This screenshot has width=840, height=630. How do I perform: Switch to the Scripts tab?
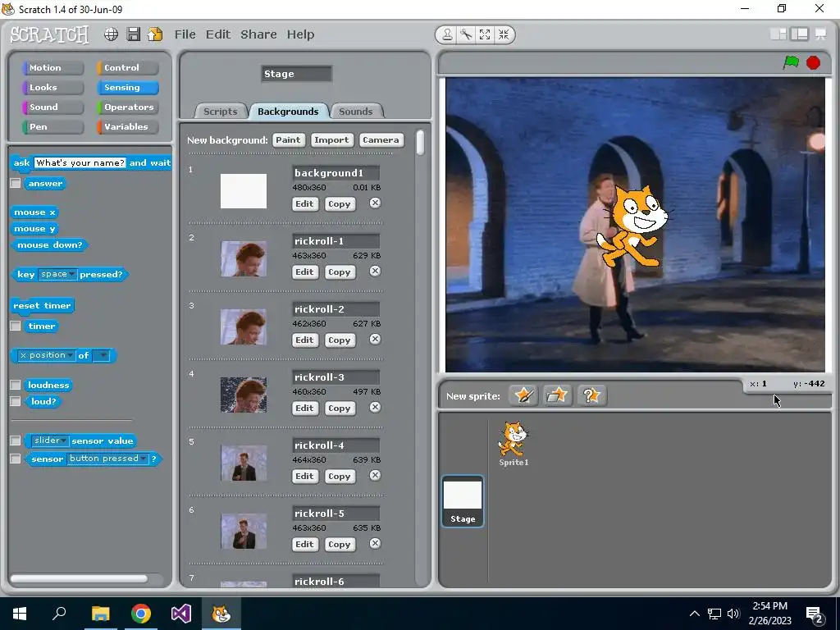tap(220, 111)
